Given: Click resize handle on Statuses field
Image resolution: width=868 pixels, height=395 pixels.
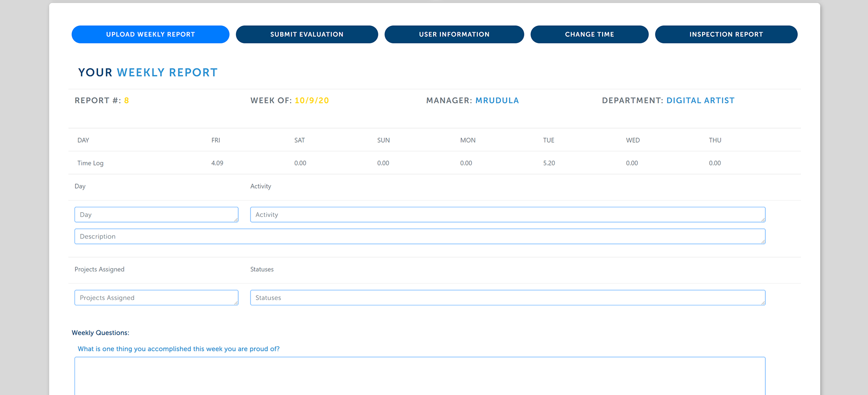Looking at the screenshot, I should (x=763, y=303).
